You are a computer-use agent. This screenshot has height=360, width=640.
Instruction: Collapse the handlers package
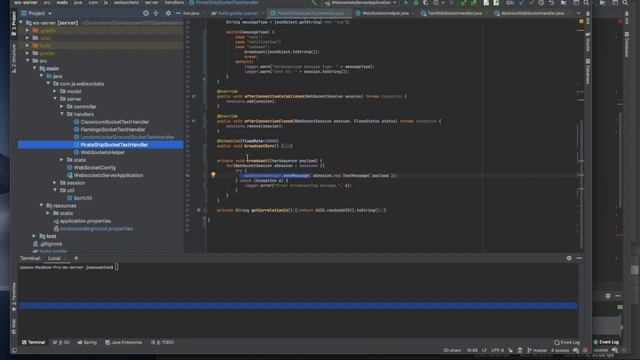click(62, 114)
